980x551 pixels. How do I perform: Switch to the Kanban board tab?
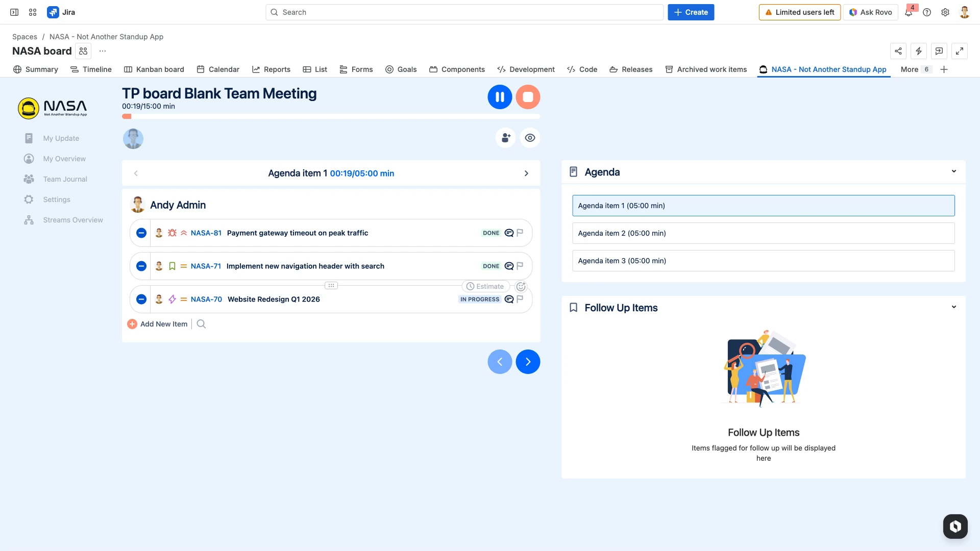tap(160, 69)
